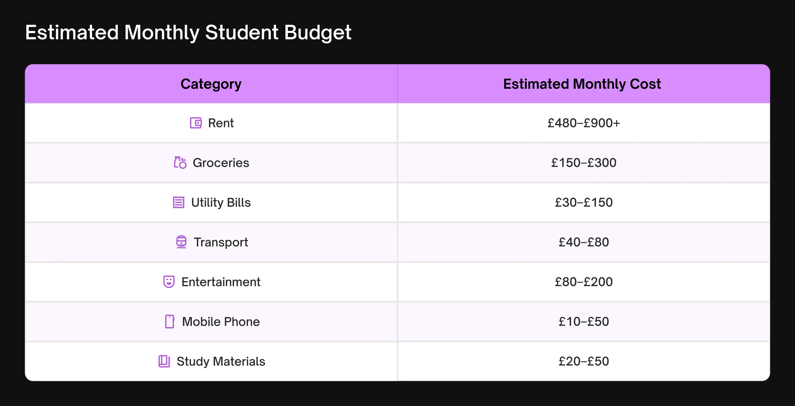Screen dimensions: 795x406
Task: Select the Estimated Monthly Cost header
Action: 582,84
